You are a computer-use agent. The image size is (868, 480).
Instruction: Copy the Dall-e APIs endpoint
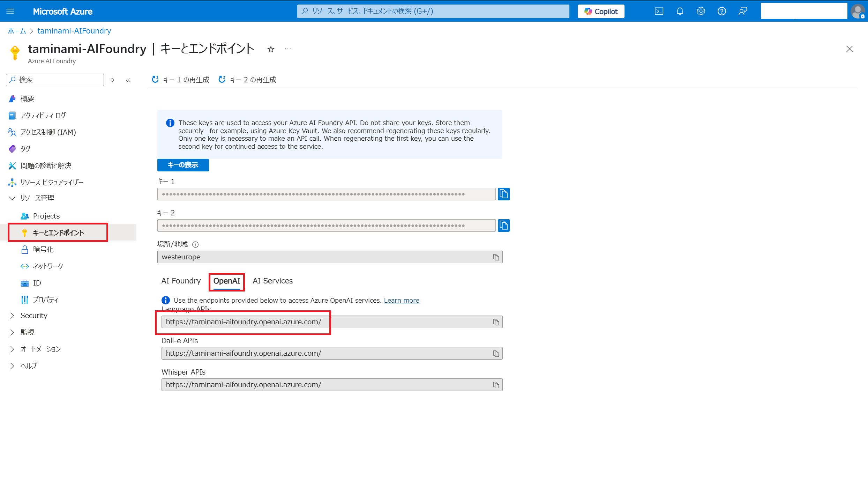click(496, 353)
